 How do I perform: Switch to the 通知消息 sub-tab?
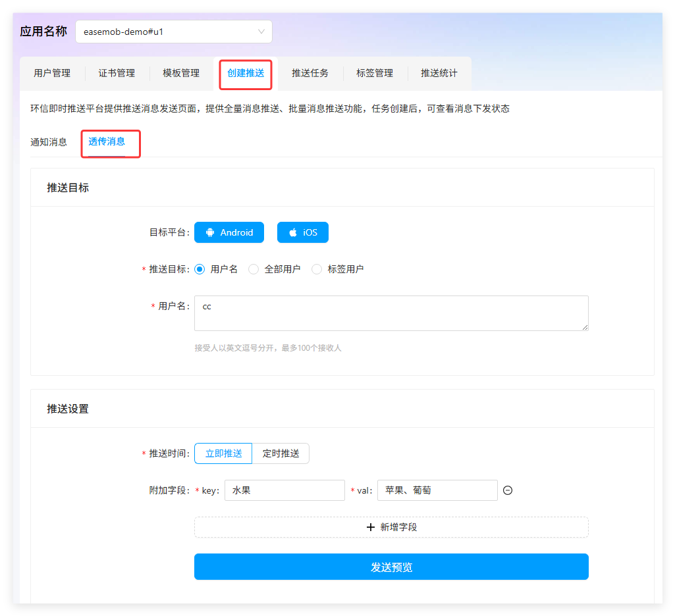pos(49,141)
